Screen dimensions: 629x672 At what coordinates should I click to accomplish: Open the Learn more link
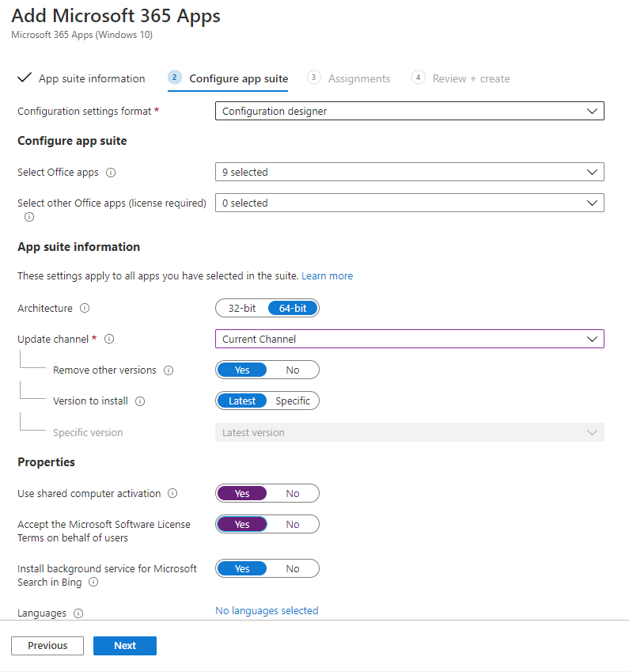point(327,276)
